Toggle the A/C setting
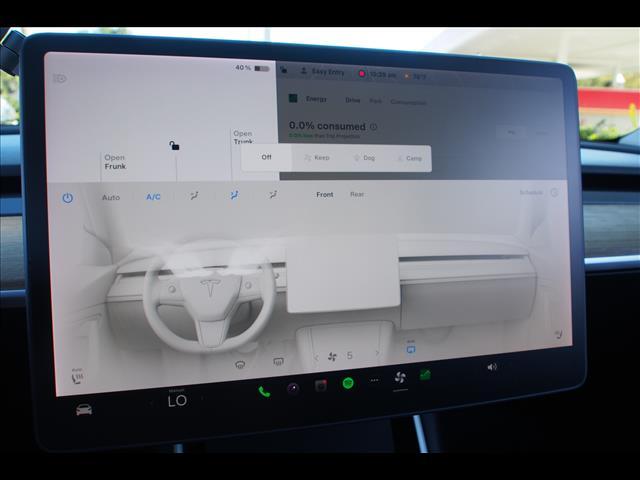 (x=153, y=197)
